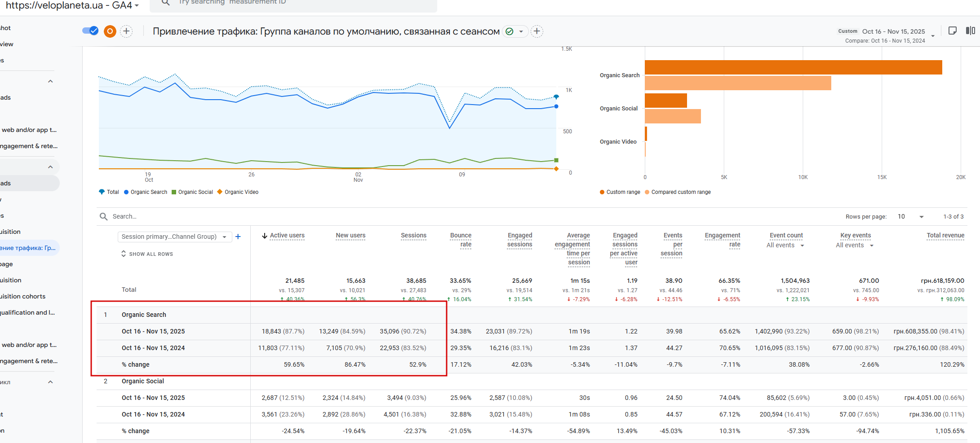Click the dashed plus icon after the report title

537,31
